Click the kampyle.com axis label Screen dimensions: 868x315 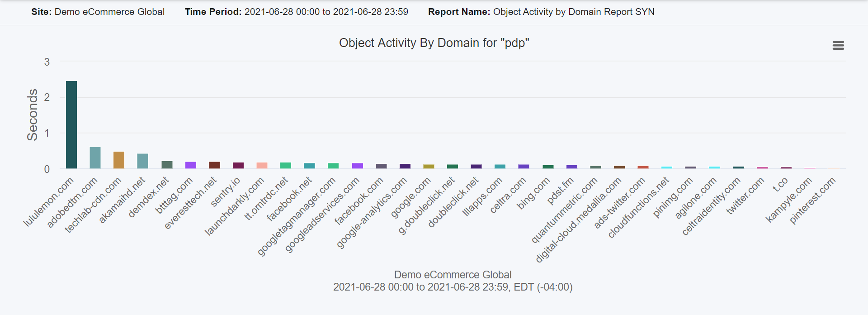tap(789, 200)
